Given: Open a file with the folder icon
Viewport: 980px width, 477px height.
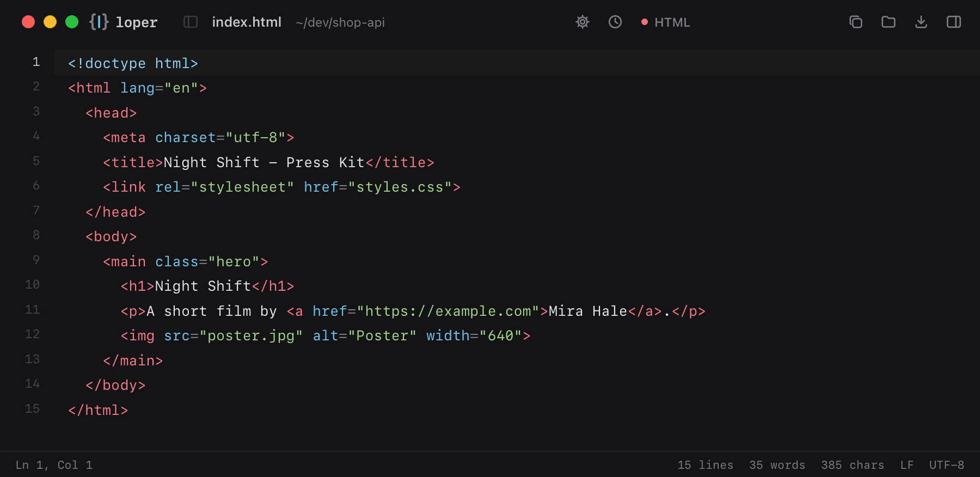Looking at the screenshot, I should click(x=889, y=22).
